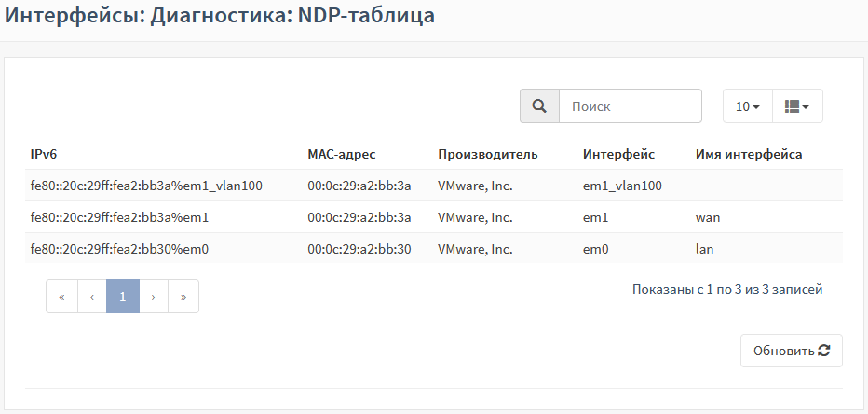The image size is (868, 414).
Task: Click the search magnifier icon
Action: 539,106
